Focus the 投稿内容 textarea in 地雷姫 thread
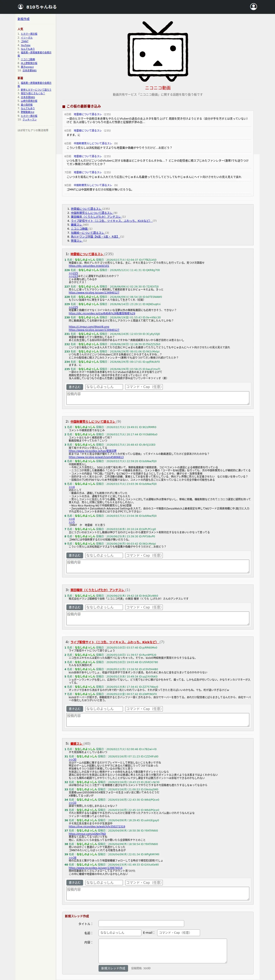Viewport: 275px width, 980px height. [158, 398]
